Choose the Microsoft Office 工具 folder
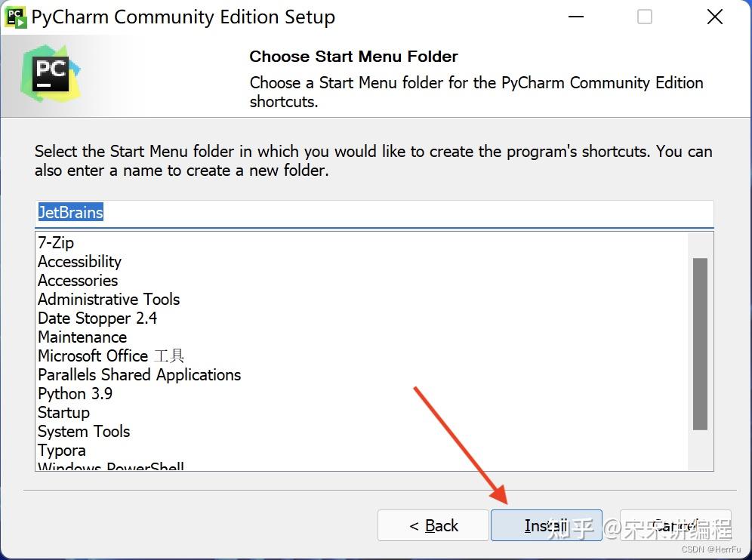Screen dimensions: 752x560 coord(111,356)
